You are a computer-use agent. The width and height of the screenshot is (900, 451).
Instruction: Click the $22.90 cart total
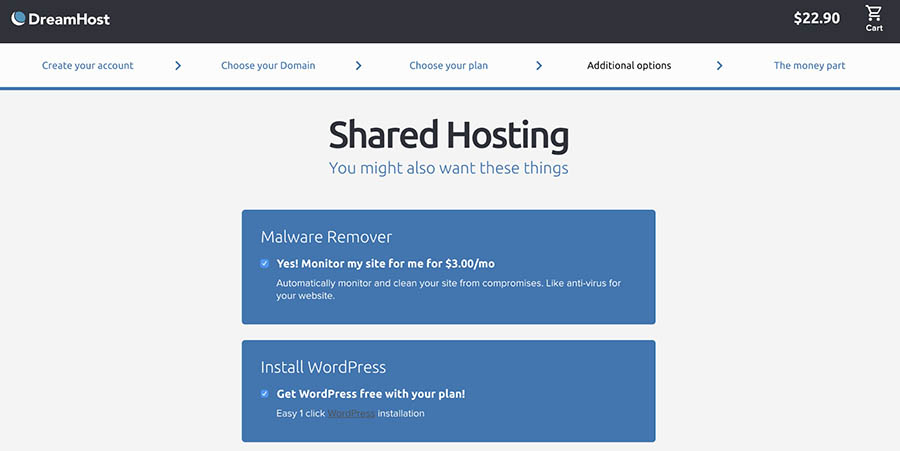(817, 18)
